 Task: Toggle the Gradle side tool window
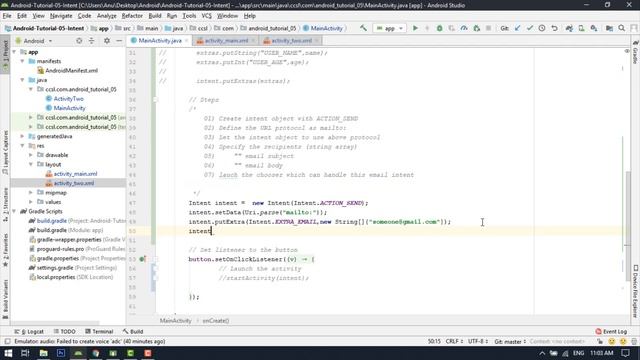pyautogui.click(x=636, y=52)
